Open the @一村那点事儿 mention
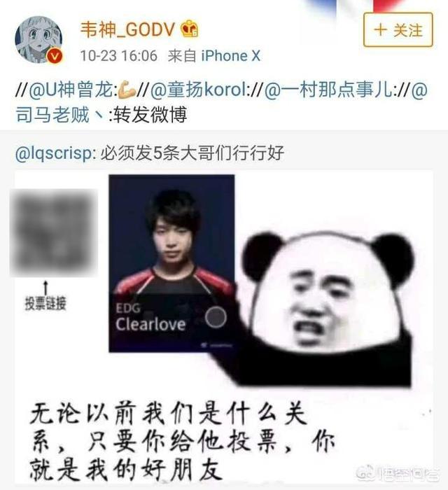The width and height of the screenshot is (448, 490). [x=328, y=90]
